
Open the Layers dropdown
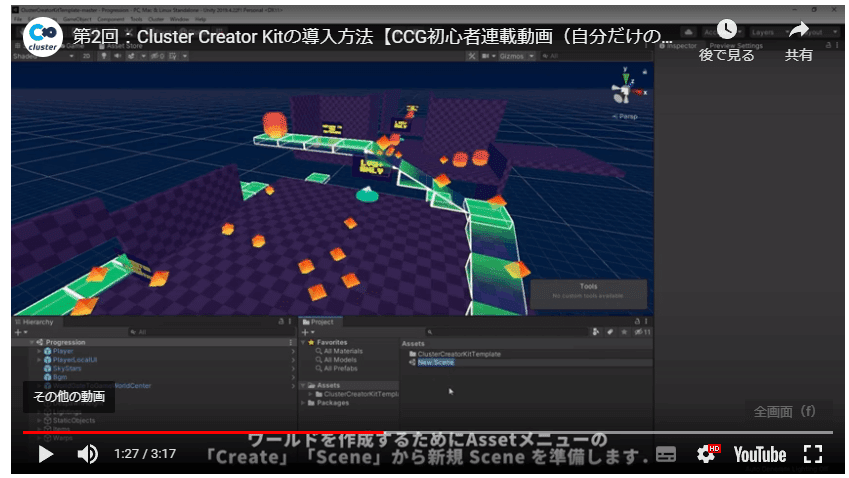click(771, 32)
